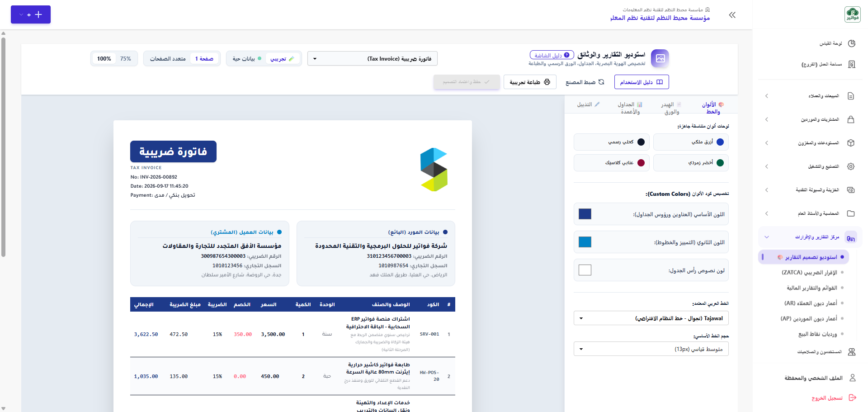The image size is (868, 412).
Task: Click the purchases and suppliers (المشتريات والموردين) bag icon
Action: pyautogui.click(x=851, y=119)
